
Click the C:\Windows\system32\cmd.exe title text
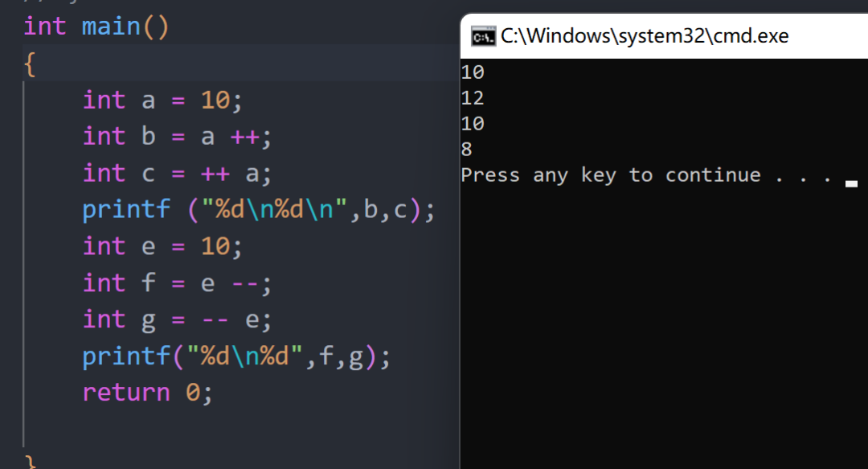645,36
